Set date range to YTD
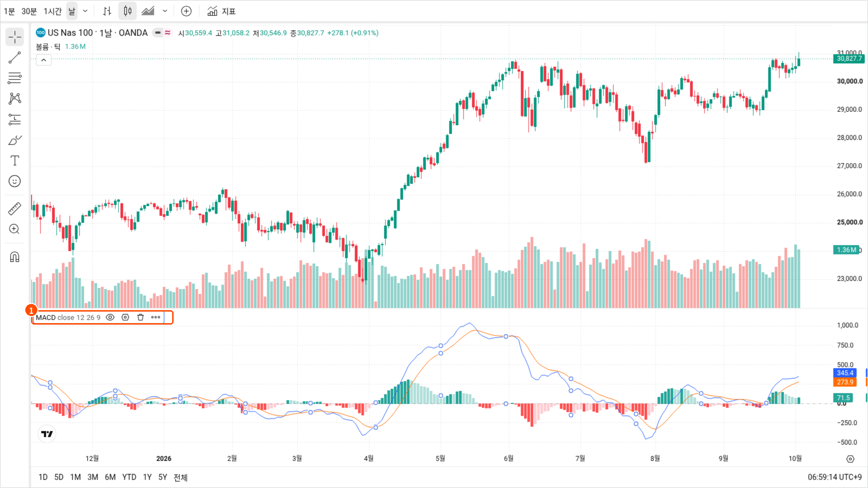Viewport: 868px width, 488px height. [x=129, y=477]
